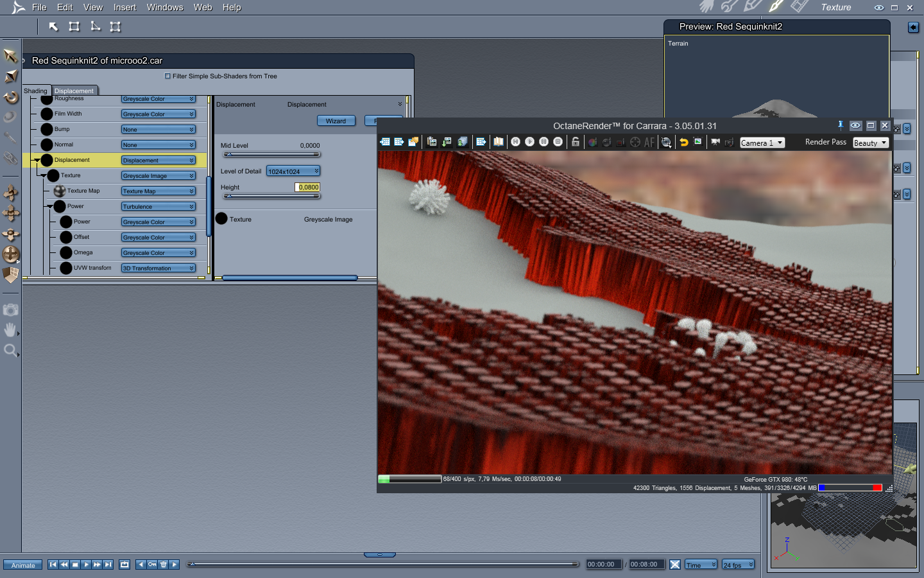Image resolution: width=924 pixels, height=578 pixels.
Task: Adjust the displacement Height slider
Action: (271, 196)
